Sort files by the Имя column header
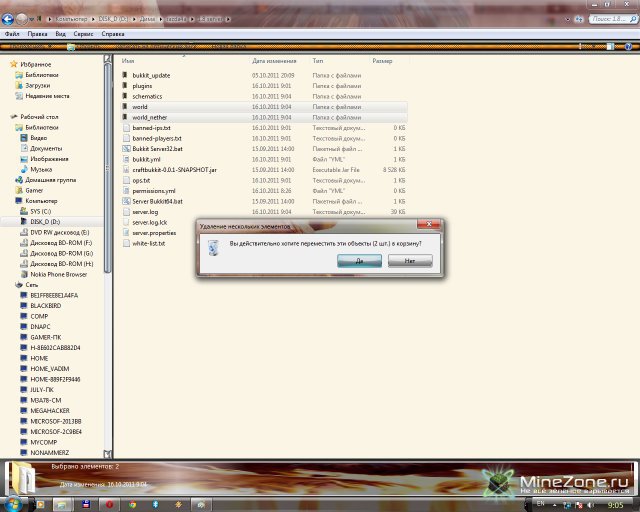640x512 pixels. (128, 61)
